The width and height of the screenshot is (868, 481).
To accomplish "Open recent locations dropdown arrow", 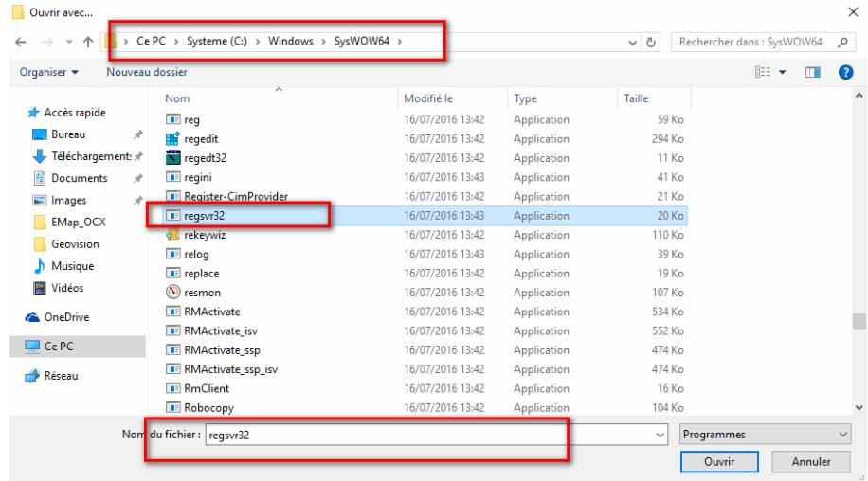I will click(68, 42).
